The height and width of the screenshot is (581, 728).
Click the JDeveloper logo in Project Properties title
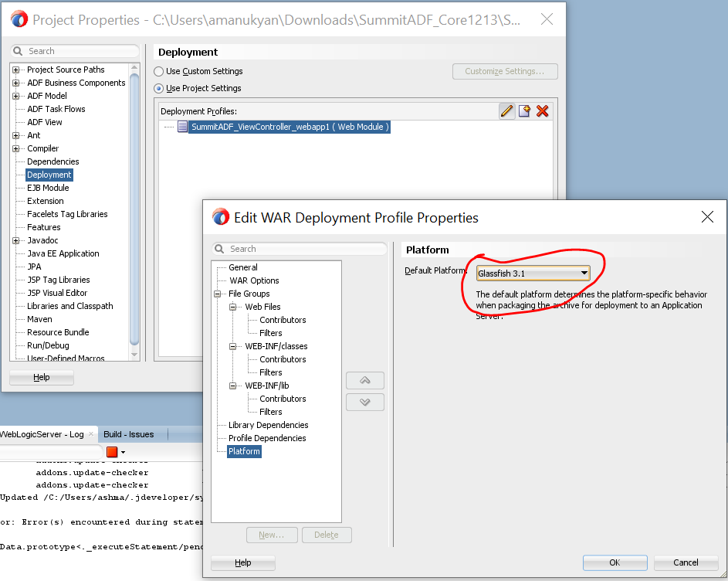19,19
